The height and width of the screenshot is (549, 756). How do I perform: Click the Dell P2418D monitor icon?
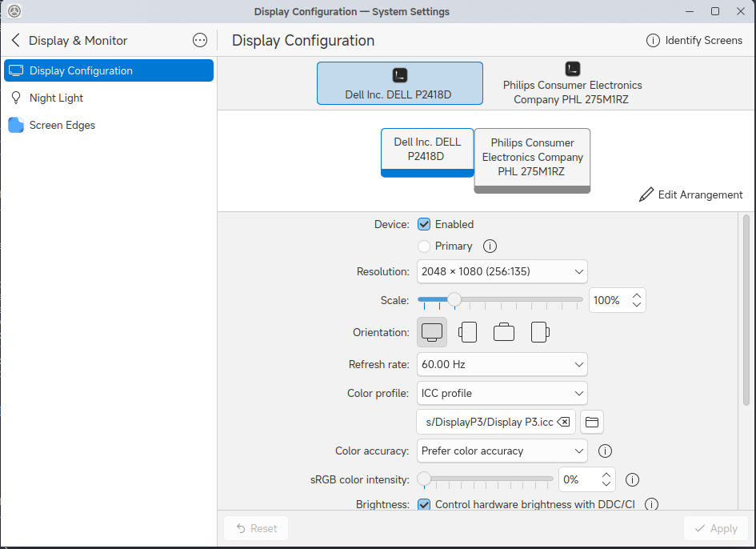pos(400,74)
